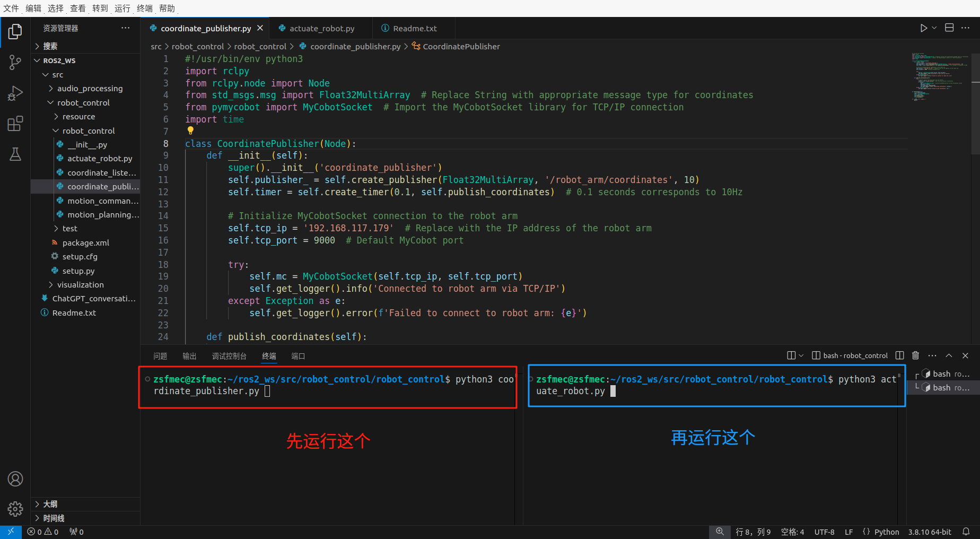Open the Accounts menu icon
980x539 pixels.
(x=15, y=479)
